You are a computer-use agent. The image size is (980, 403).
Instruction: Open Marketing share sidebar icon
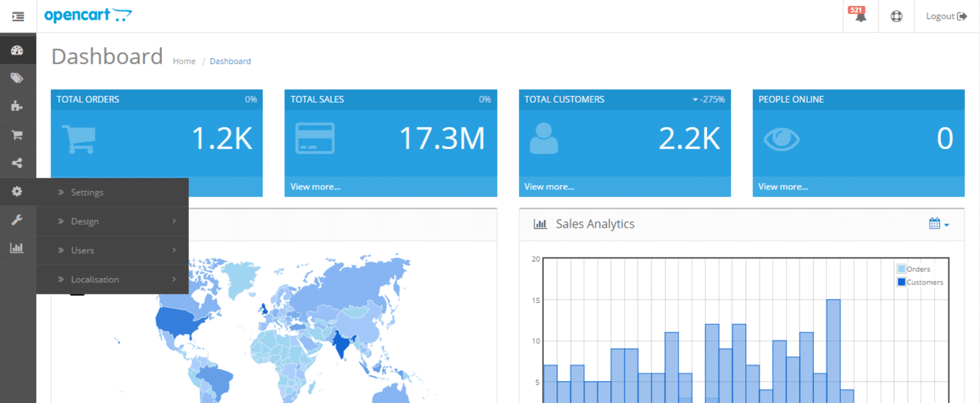pos(17,163)
